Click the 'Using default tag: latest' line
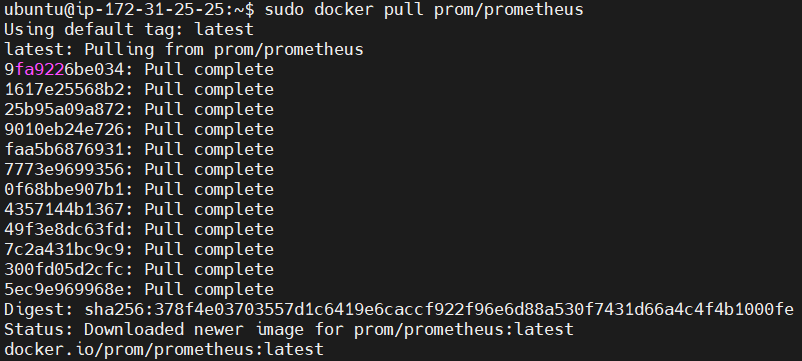Image resolution: width=802 pixels, height=361 pixels. click(129, 30)
